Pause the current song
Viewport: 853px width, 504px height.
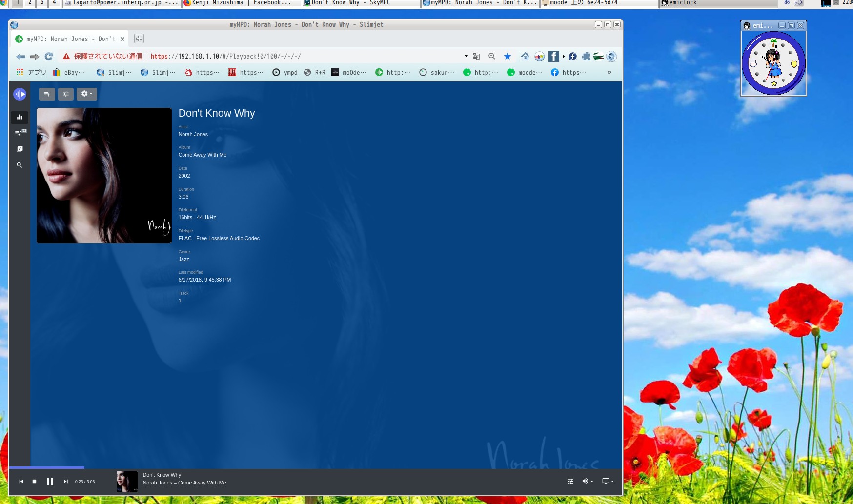(50, 482)
